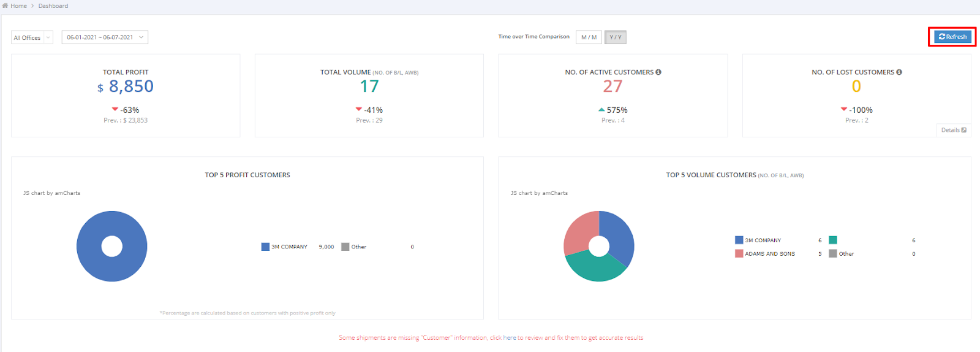The width and height of the screenshot is (980, 352).
Task: Click the gray Other legend swatch in profit chart
Action: pos(345,247)
